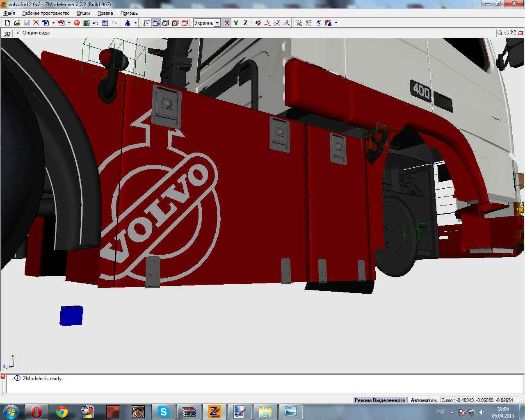Maximize the viewport with red square icon
This screenshot has height=420, width=525.
[520, 33]
